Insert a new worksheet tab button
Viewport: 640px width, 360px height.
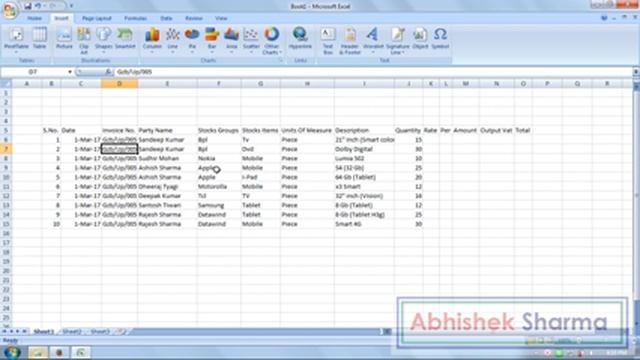[x=122, y=331]
